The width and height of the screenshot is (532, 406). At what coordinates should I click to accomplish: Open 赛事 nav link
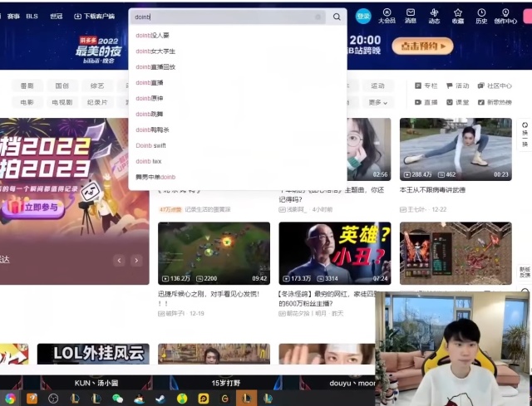coord(13,17)
